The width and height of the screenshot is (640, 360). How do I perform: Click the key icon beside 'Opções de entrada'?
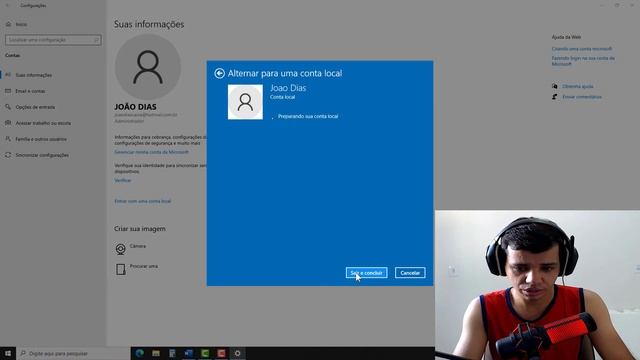pos(8,107)
